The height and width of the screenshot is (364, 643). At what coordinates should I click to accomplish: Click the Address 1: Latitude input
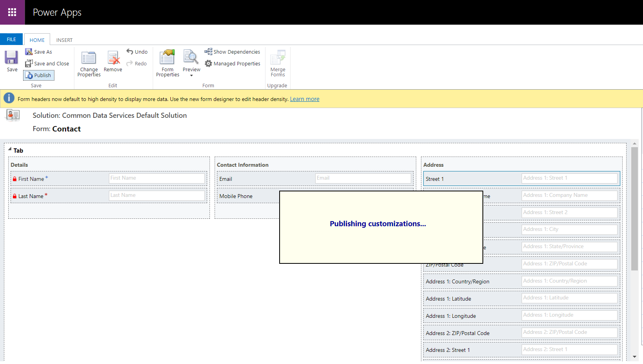pos(569,298)
